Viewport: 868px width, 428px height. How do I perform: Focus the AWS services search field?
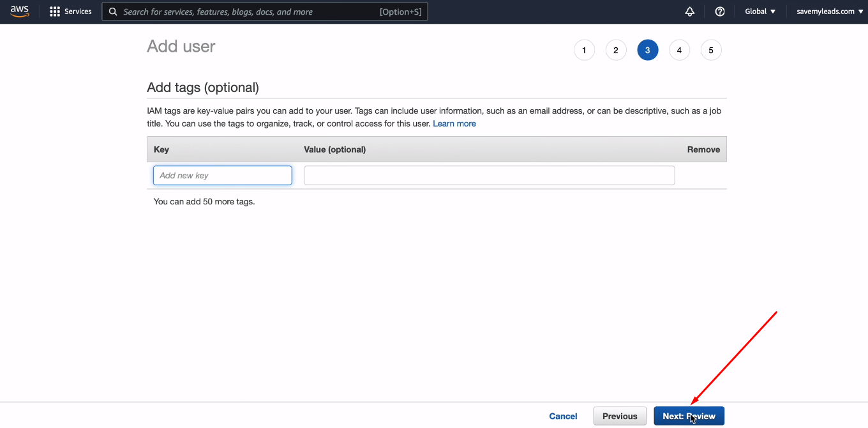(x=265, y=11)
